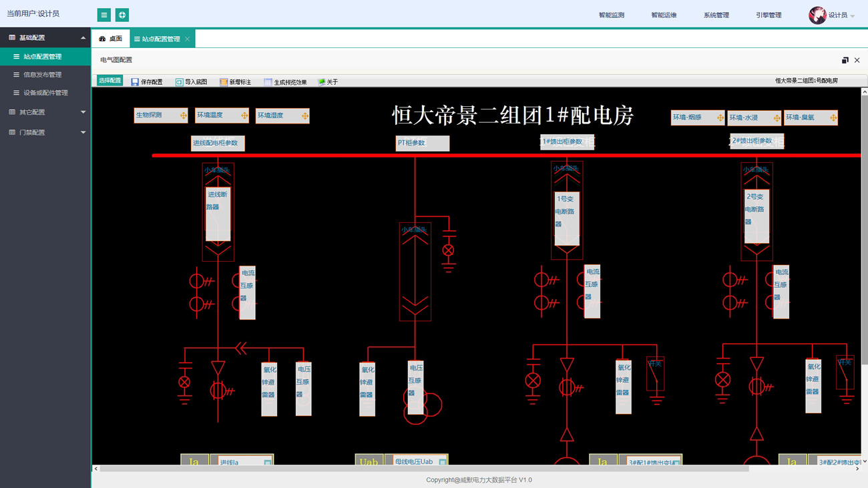Click the vertical scrollbar thumb
Screen dimensions: 868x488
[864, 230]
